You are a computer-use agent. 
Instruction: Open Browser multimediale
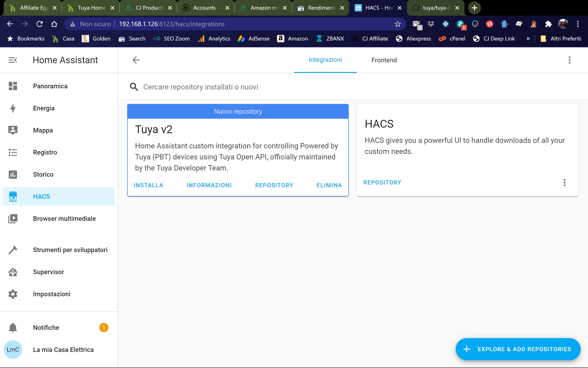point(59,218)
